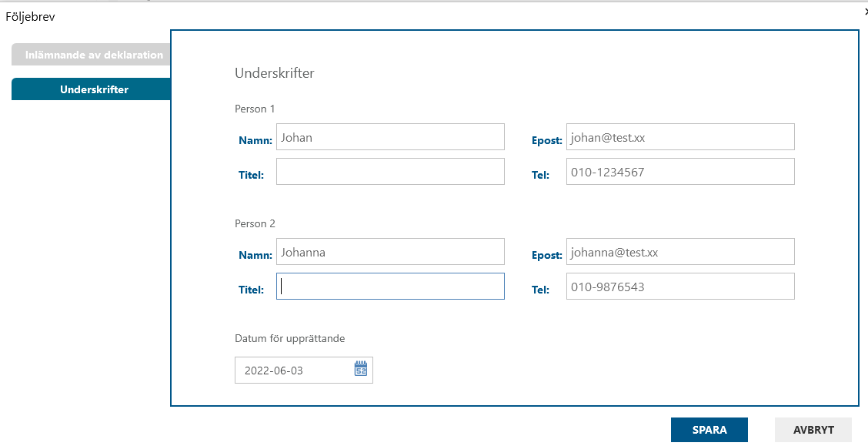Open the calendar date picker icon

click(x=360, y=369)
